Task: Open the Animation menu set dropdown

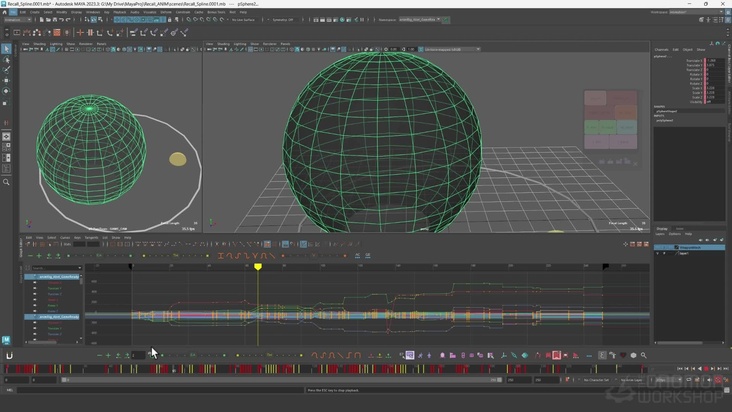Action: click(x=18, y=20)
